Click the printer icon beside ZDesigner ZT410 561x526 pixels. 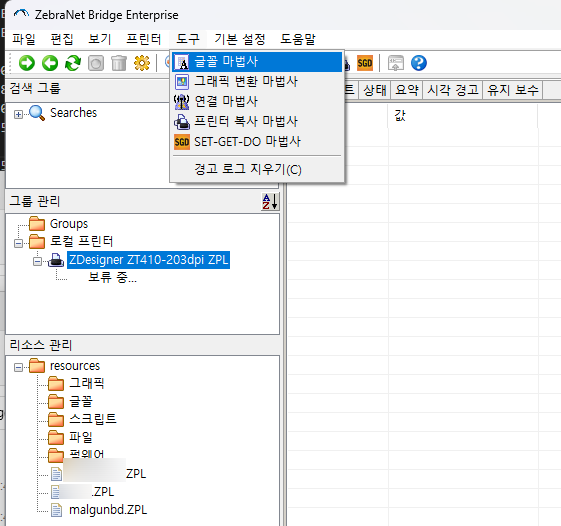tap(56, 260)
